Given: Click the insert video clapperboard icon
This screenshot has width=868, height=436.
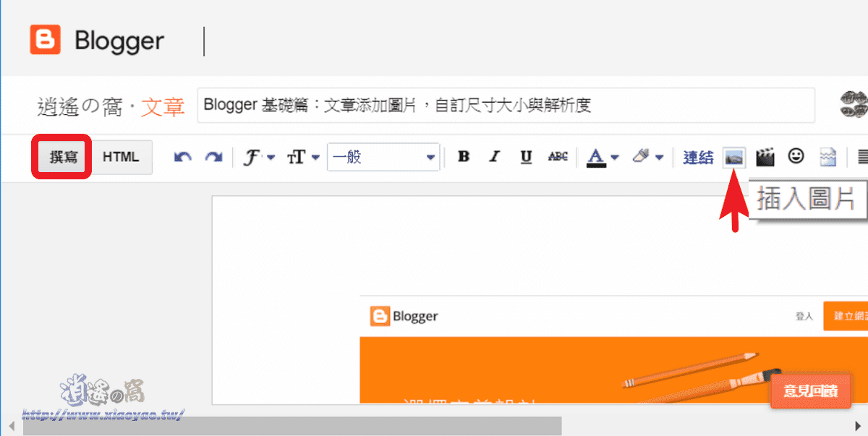Looking at the screenshot, I should [x=765, y=156].
